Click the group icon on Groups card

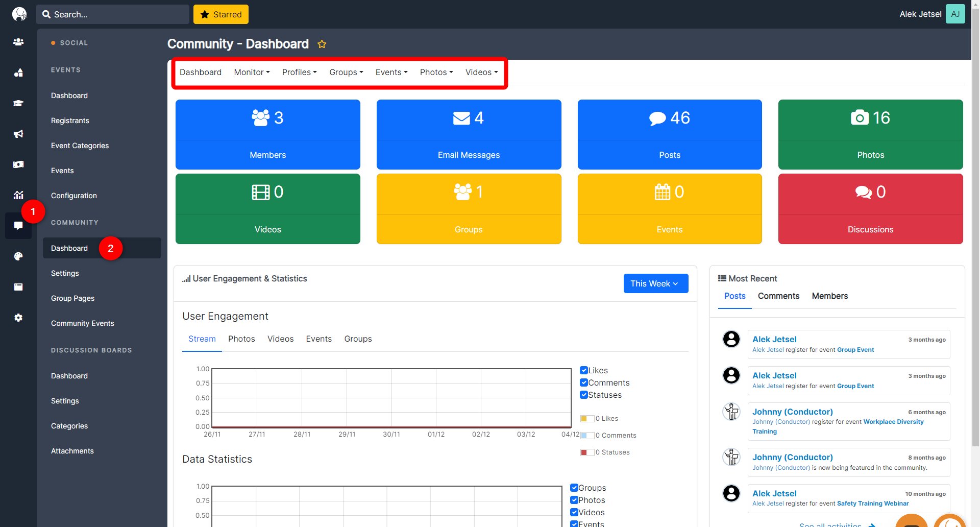[x=463, y=192]
